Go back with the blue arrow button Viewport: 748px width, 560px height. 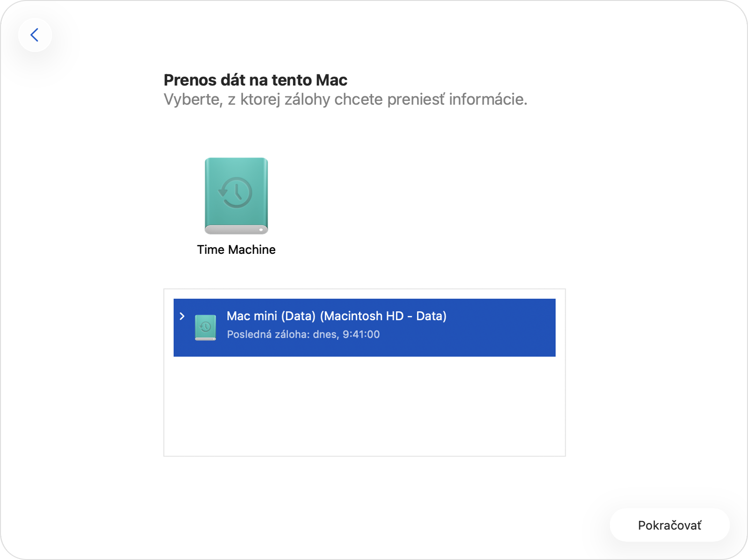click(x=35, y=35)
